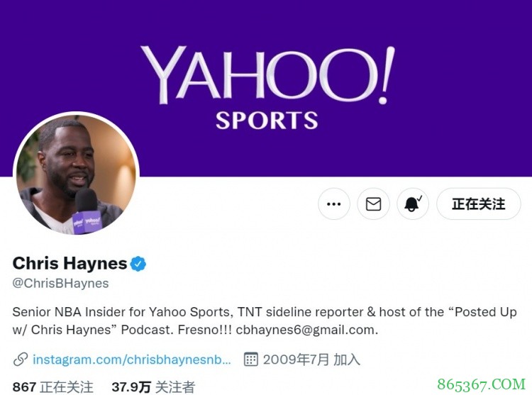Click the 2009年7月 加入 join date
This screenshot has height=395, width=532.
tap(311, 360)
